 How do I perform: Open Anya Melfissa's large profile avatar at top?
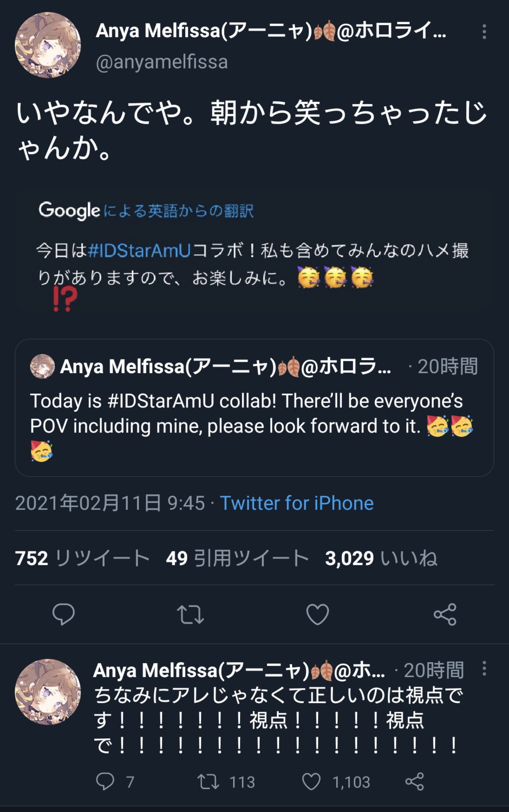click(x=48, y=45)
